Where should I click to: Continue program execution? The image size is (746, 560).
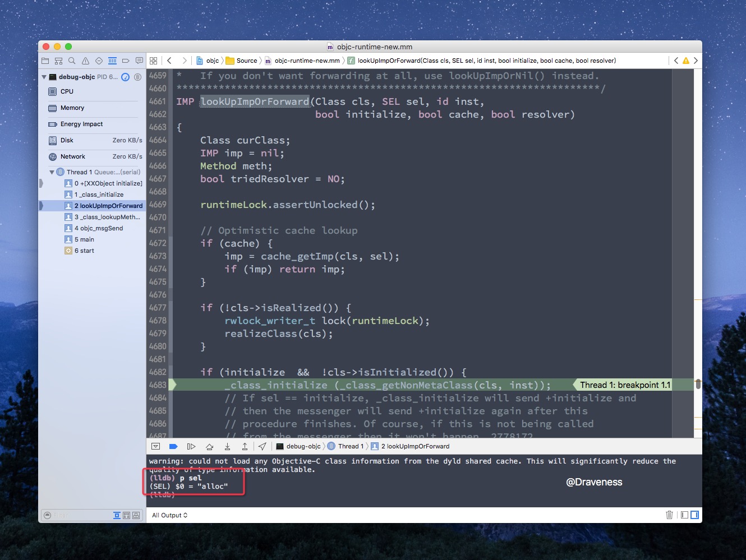pos(191,446)
